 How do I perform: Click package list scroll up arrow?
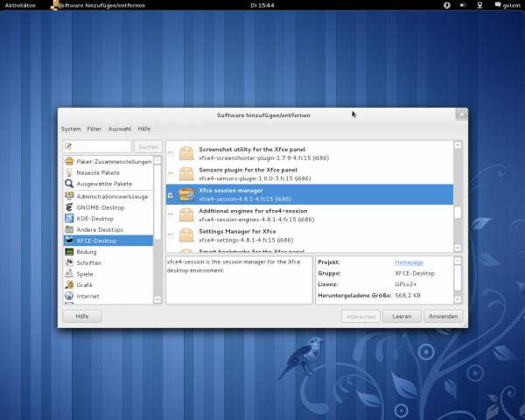click(458, 145)
